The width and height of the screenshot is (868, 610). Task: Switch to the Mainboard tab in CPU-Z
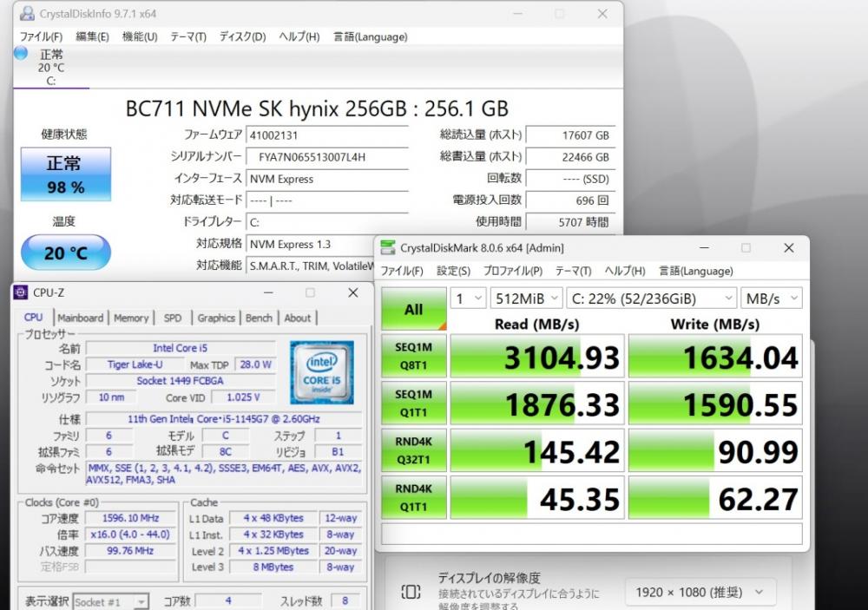(80, 318)
